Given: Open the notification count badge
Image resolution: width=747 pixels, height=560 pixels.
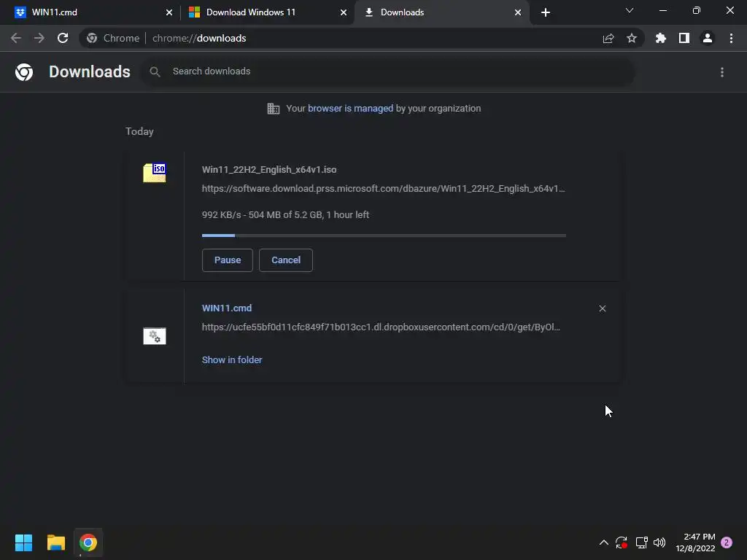Looking at the screenshot, I should point(727,542).
